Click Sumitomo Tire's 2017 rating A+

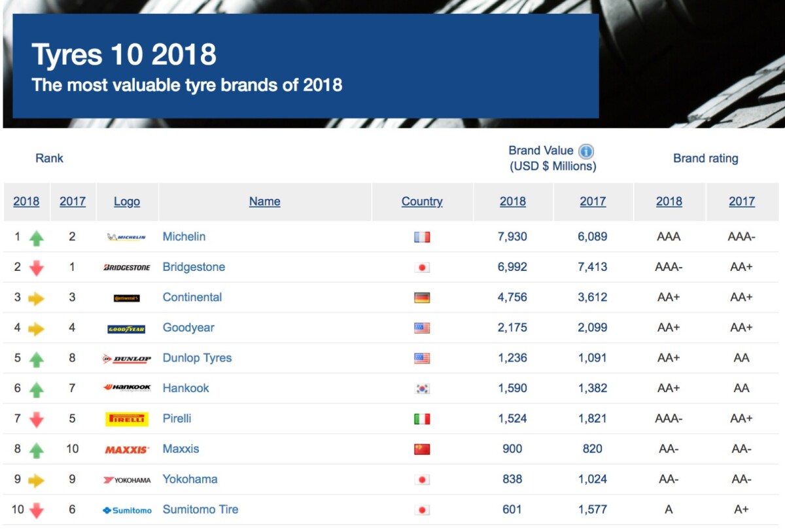(741, 509)
